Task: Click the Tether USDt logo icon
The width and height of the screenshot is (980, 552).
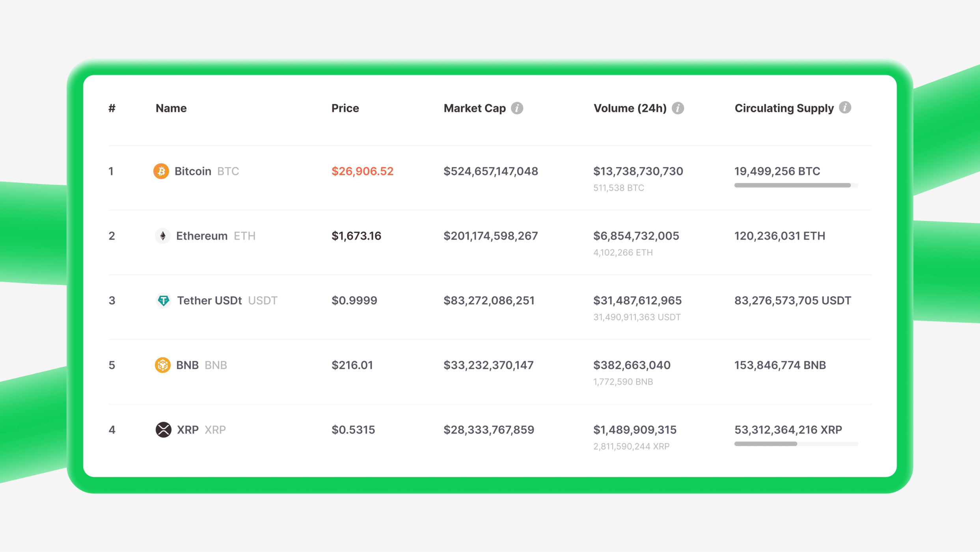Action: point(163,300)
